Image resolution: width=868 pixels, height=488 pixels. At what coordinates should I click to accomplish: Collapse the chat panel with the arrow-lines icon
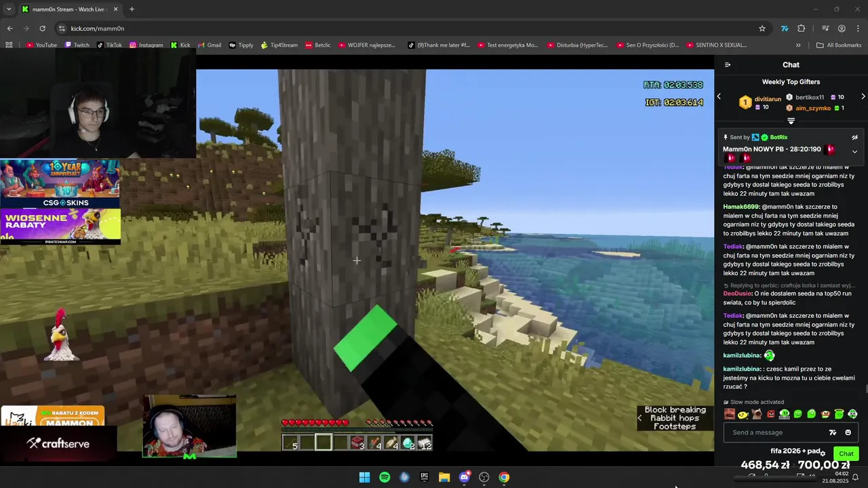point(728,65)
